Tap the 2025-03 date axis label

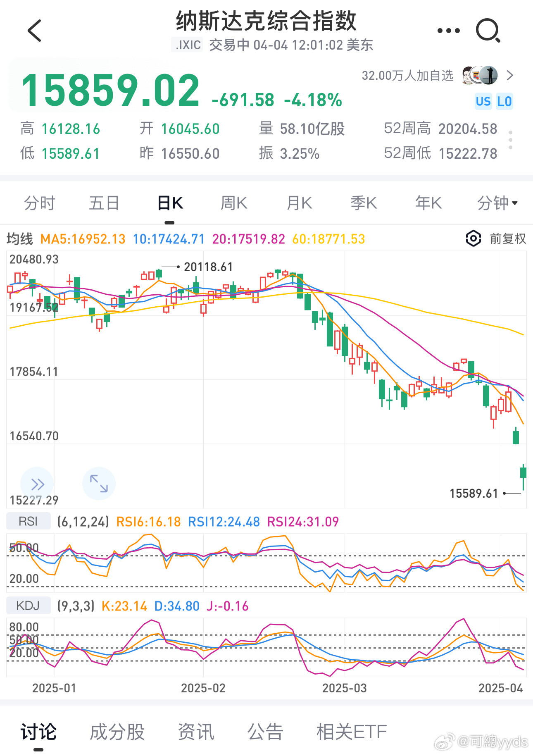pos(345,688)
